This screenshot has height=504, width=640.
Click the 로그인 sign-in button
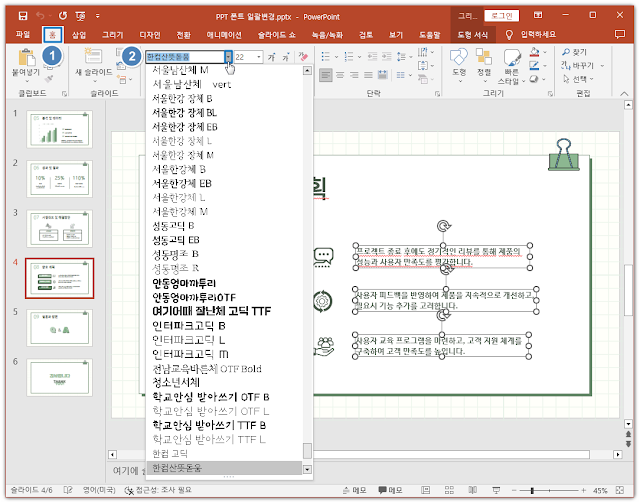pyautogui.click(x=502, y=16)
